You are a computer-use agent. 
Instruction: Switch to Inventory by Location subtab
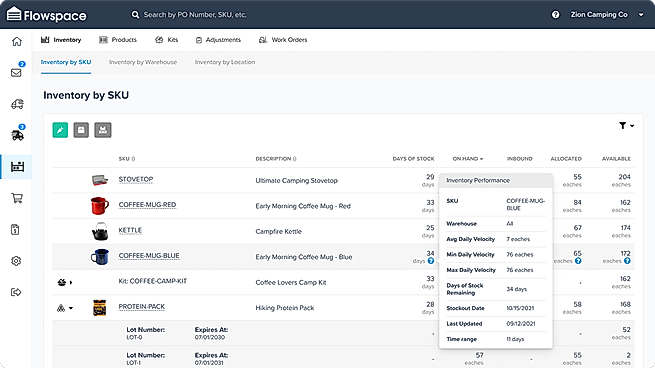click(x=225, y=62)
